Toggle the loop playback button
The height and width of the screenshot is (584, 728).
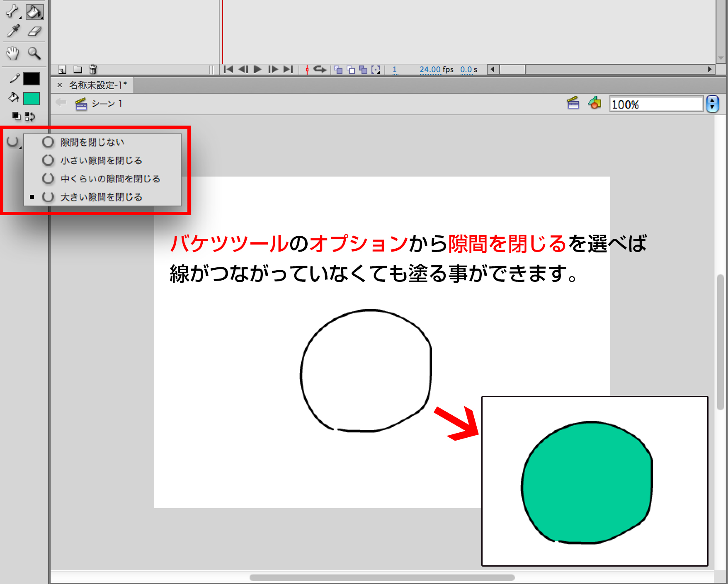[x=320, y=69]
